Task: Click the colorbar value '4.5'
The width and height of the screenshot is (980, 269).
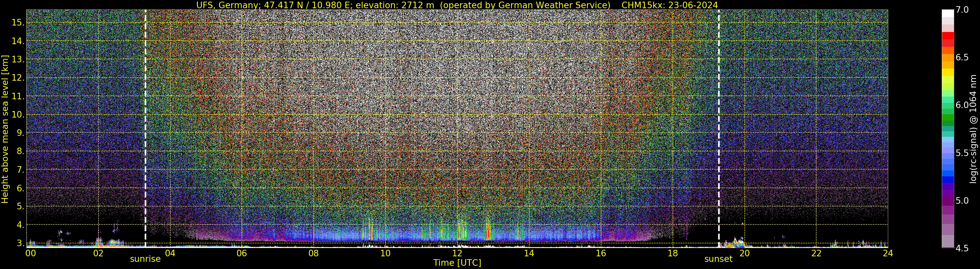Action: click(x=962, y=248)
